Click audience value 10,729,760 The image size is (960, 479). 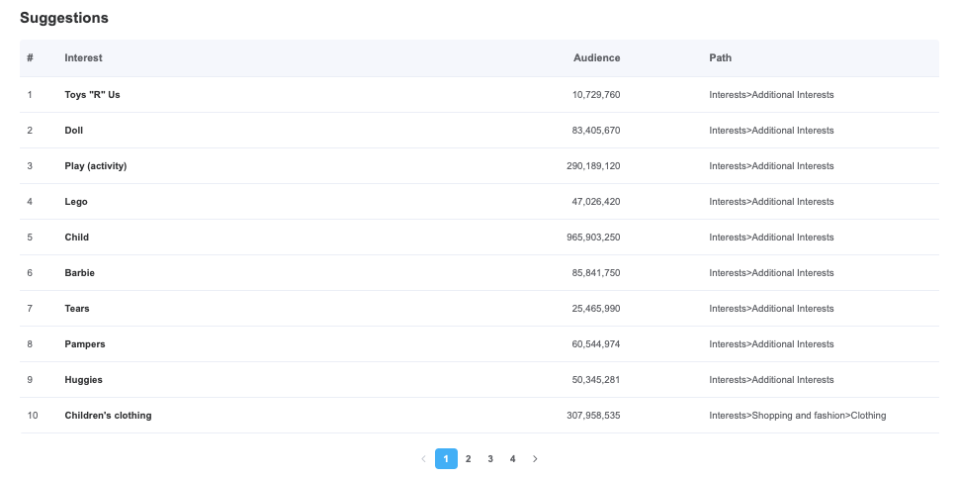pos(596,95)
